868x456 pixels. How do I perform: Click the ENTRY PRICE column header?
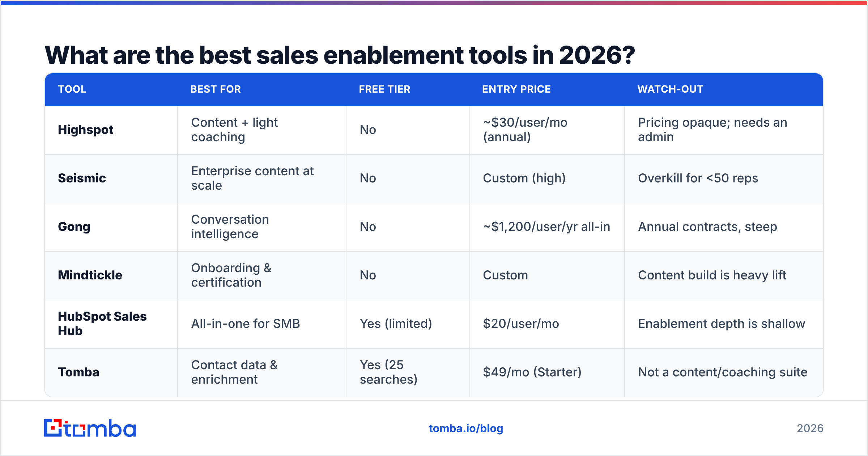516,89
